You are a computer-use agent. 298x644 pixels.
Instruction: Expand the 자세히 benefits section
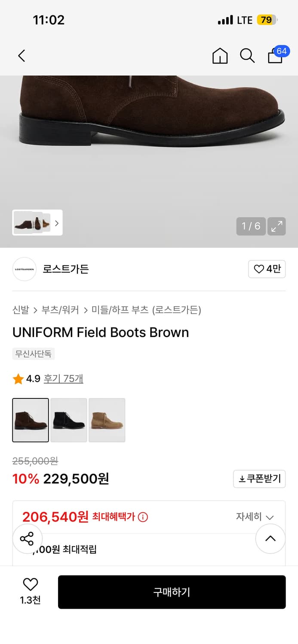[x=256, y=517]
